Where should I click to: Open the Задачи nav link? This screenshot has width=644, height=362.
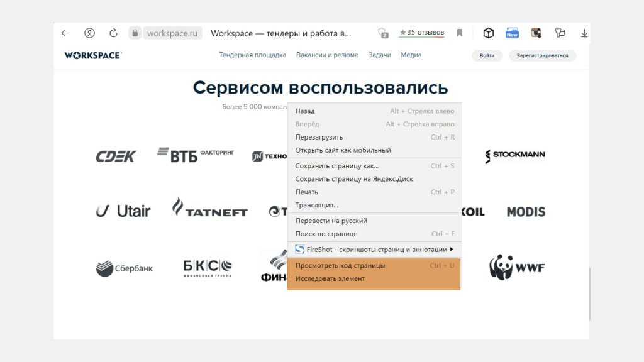pyautogui.click(x=379, y=55)
